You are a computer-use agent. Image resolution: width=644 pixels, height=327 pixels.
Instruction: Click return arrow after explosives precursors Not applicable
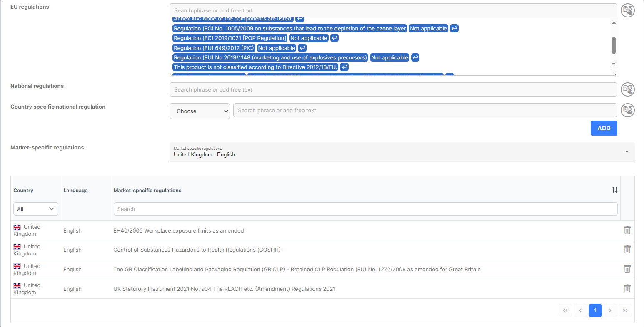point(415,57)
